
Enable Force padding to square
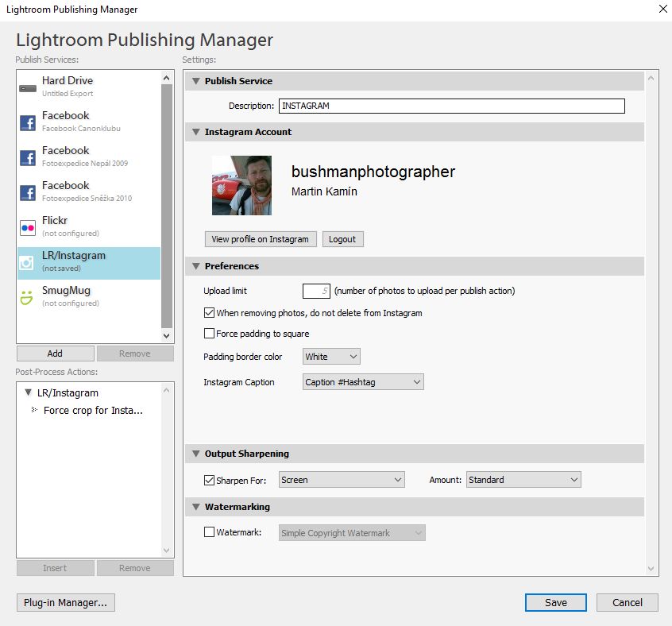tap(209, 334)
